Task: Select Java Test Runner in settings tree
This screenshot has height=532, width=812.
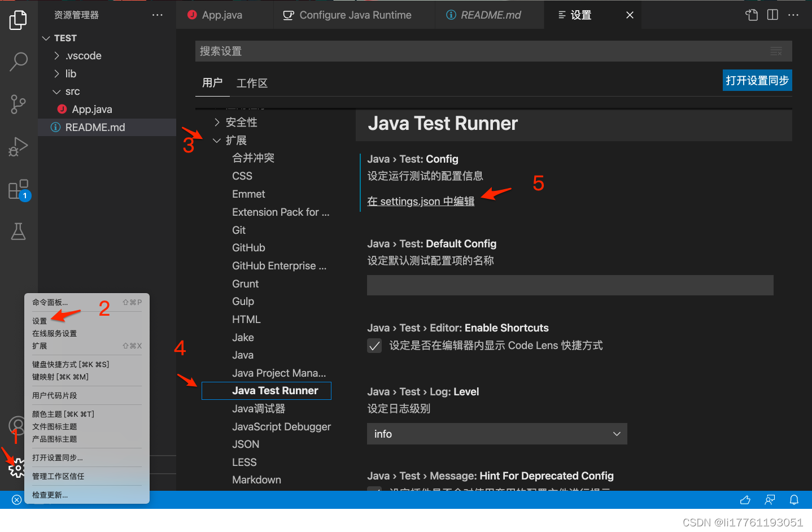Action: coord(267,391)
